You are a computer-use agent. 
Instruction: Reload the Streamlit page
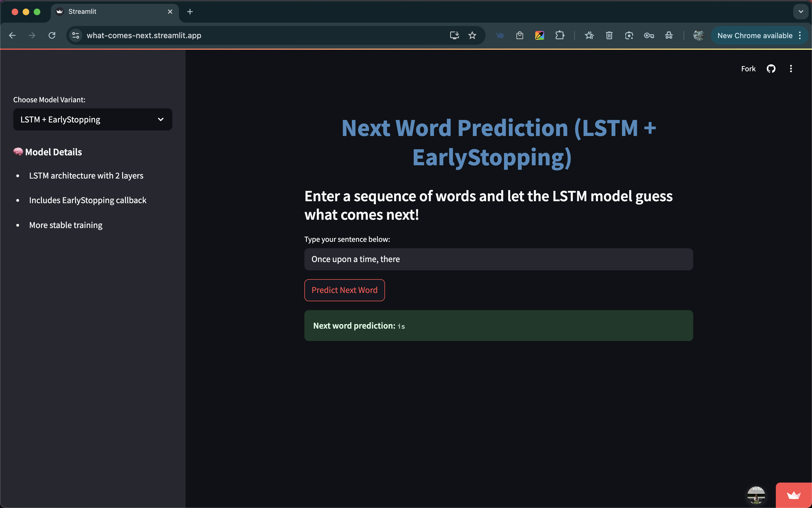pyautogui.click(x=52, y=35)
